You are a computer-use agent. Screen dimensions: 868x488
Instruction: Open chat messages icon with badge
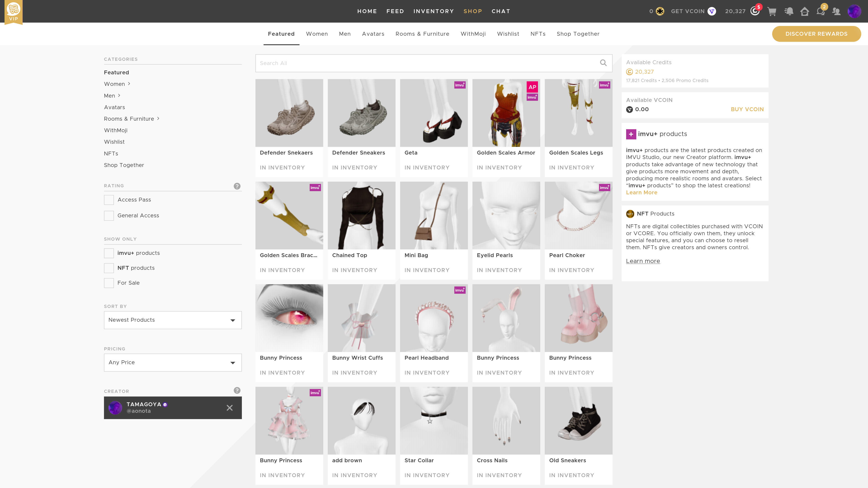point(821,12)
